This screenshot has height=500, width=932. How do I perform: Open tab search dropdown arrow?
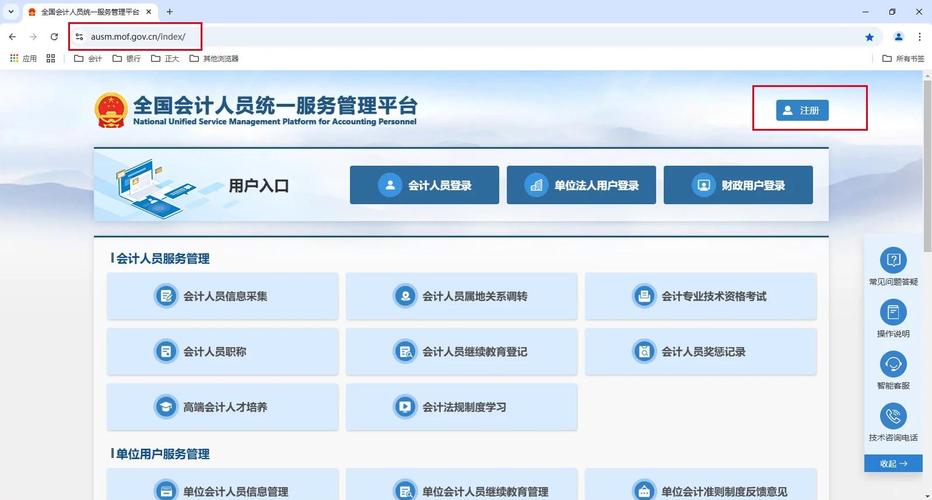point(11,11)
